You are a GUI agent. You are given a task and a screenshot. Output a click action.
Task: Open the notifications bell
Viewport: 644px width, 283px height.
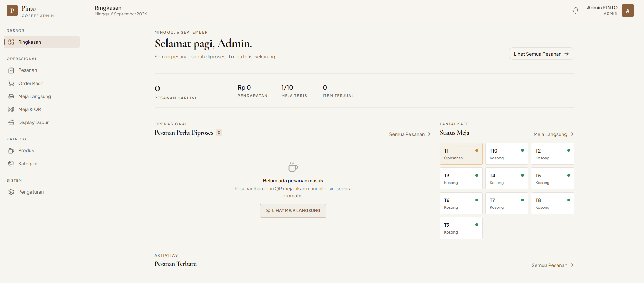tap(576, 11)
